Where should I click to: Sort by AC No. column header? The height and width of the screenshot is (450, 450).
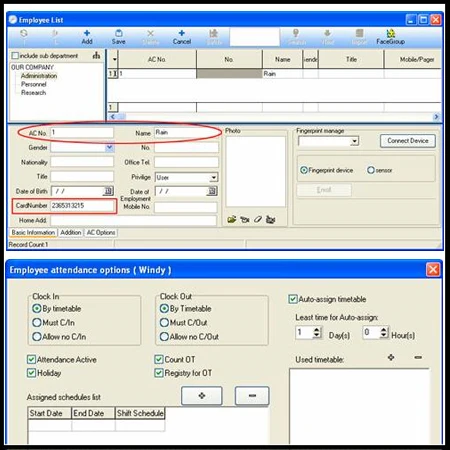[x=157, y=59]
